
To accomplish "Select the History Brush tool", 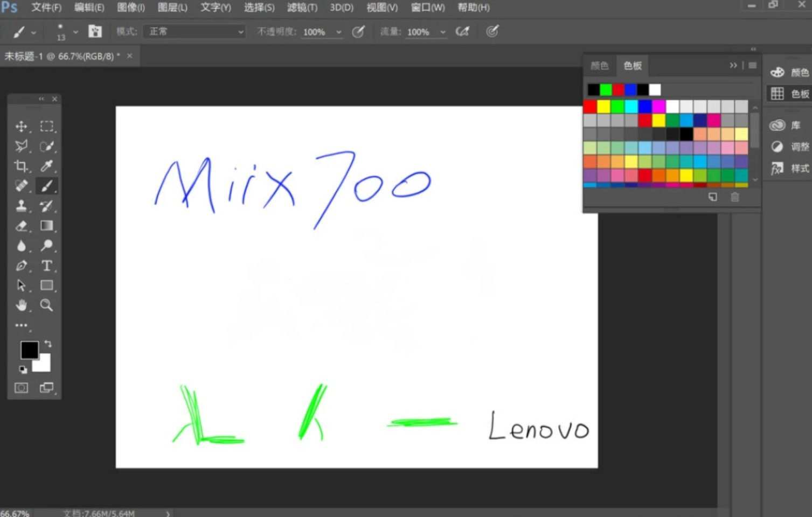I will (47, 206).
